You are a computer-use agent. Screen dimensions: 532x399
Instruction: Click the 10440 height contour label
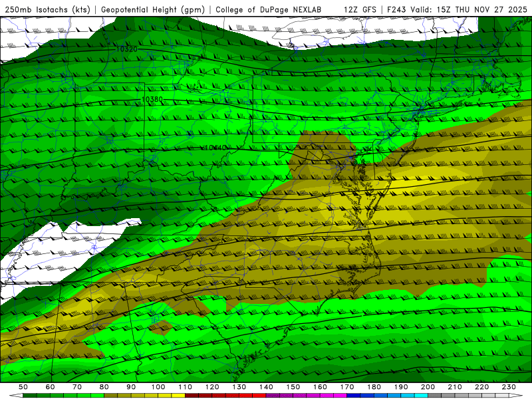tap(215, 148)
